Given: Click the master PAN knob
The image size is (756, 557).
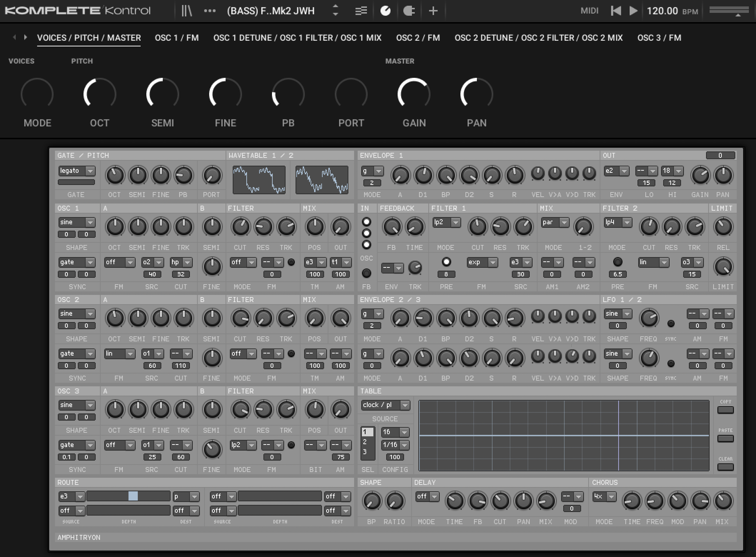Looking at the screenshot, I should (477, 94).
